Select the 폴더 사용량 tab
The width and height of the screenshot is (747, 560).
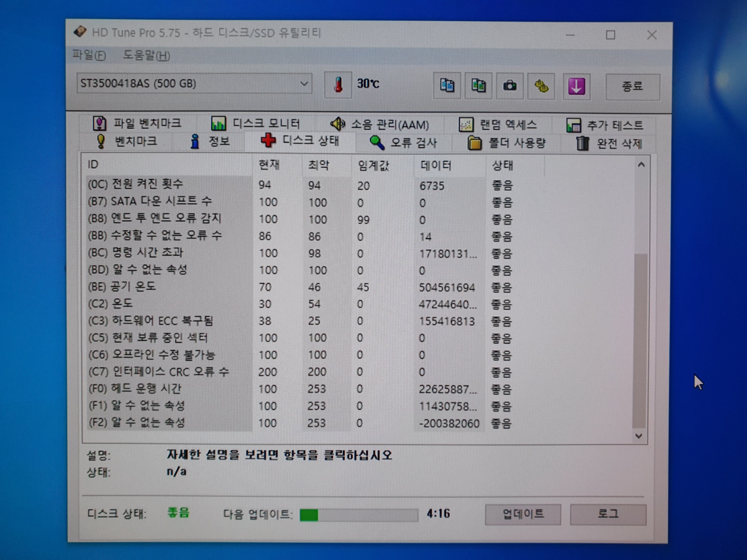(x=507, y=144)
